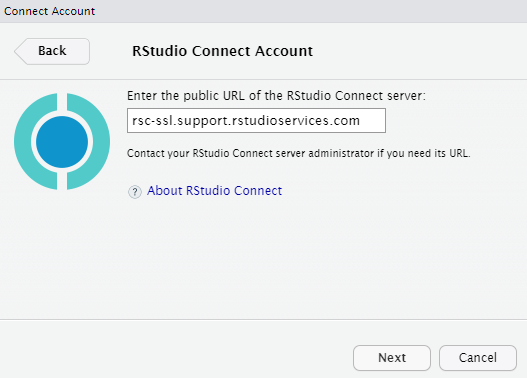Click the word 'Cancel' on its button

click(x=478, y=358)
